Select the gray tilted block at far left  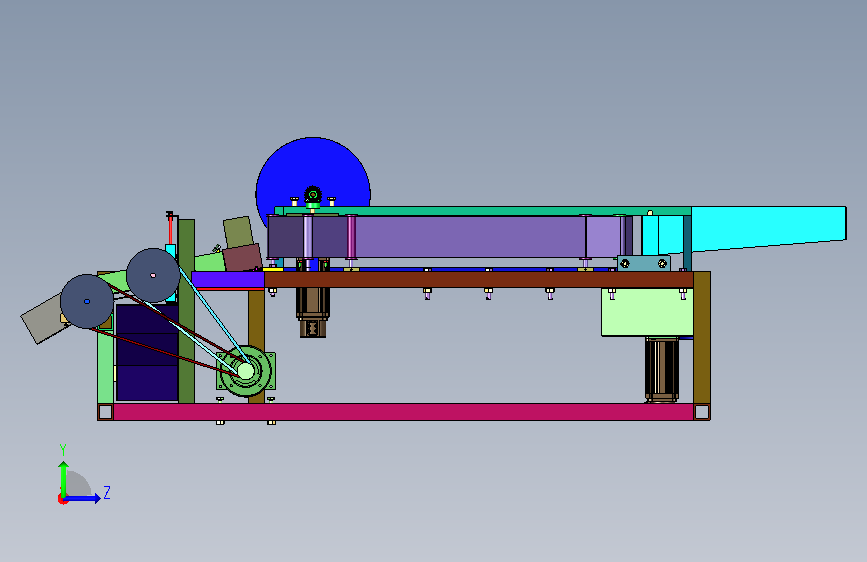coord(43,319)
